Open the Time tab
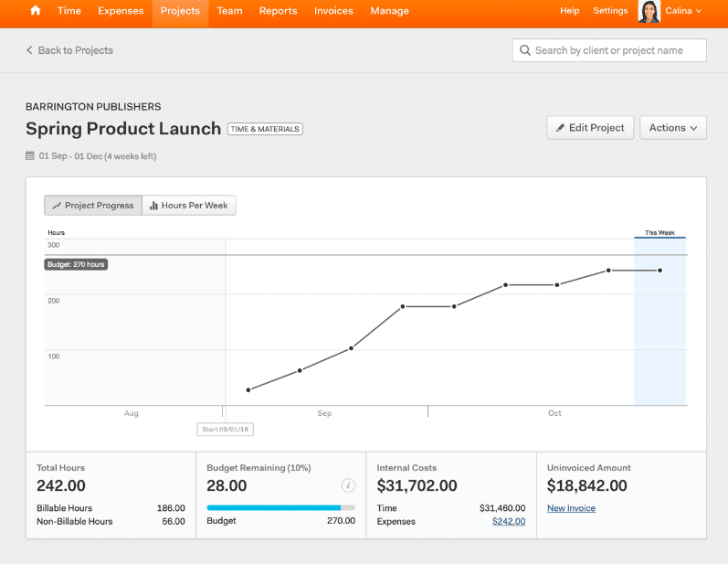This screenshot has width=728, height=564. pos(69,11)
